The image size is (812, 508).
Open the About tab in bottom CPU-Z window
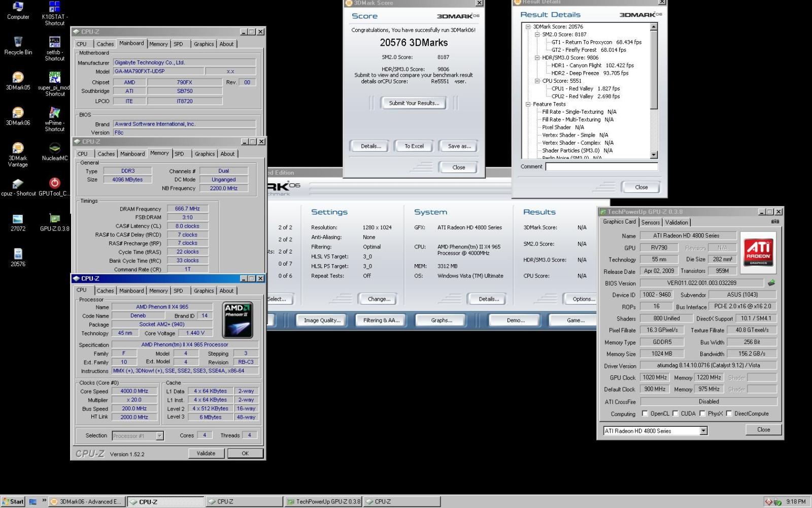pos(226,291)
